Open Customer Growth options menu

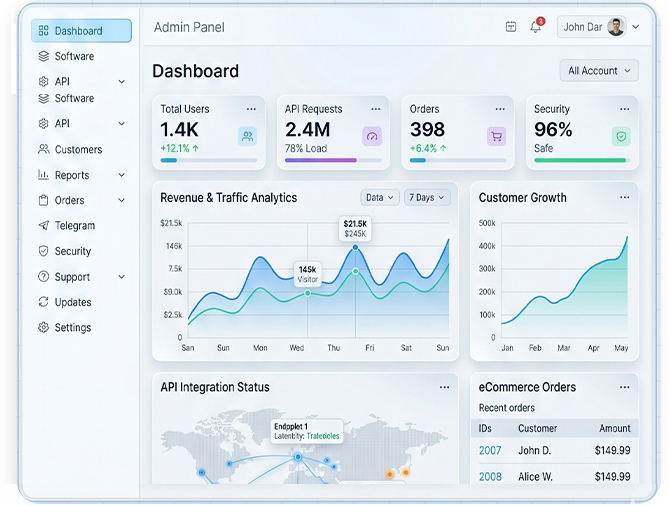pyautogui.click(x=625, y=198)
